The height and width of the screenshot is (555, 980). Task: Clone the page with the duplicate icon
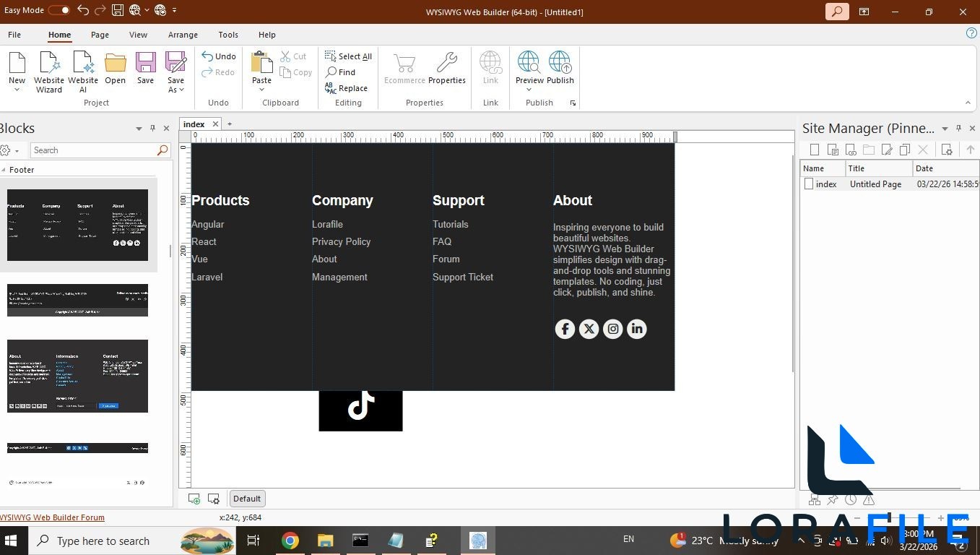(904, 149)
